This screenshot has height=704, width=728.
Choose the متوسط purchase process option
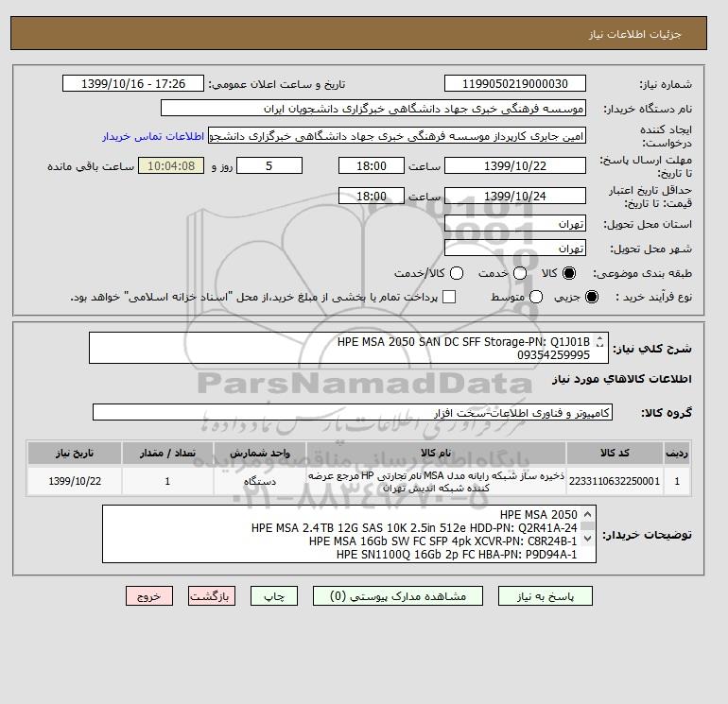[536, 297]
